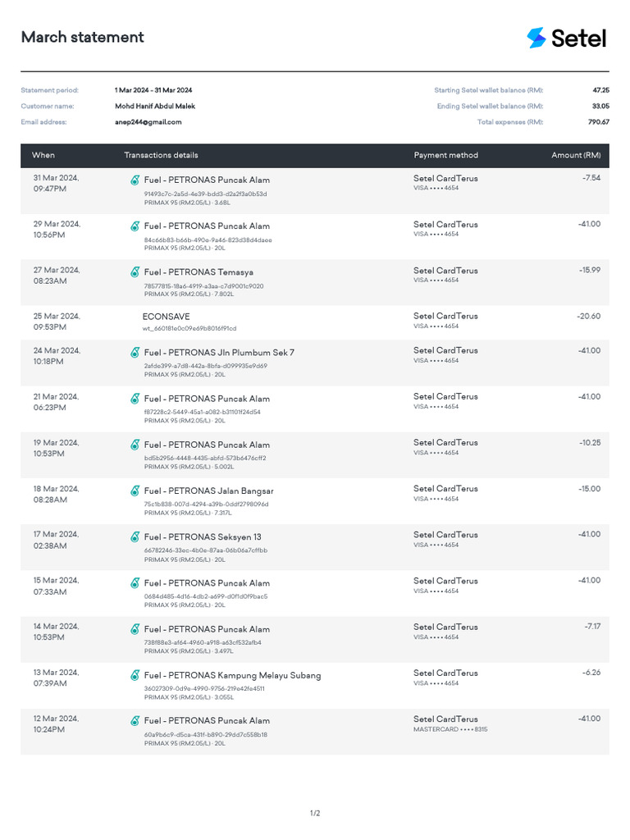The image size is (630, 840).
Task: Click total expenses value 790.67
Action: click(x=598, y=122)
